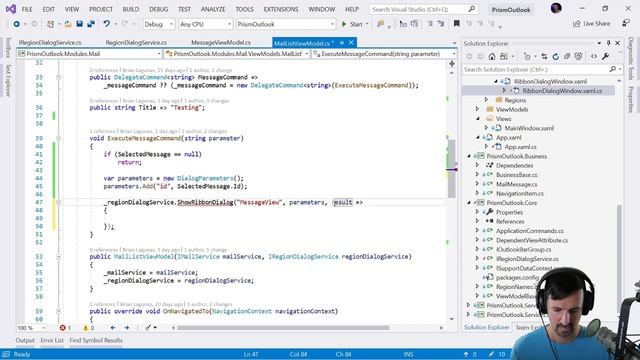Click the Pending Changes Filter icon
Viewport: 640px width, 360px height.
527,56
